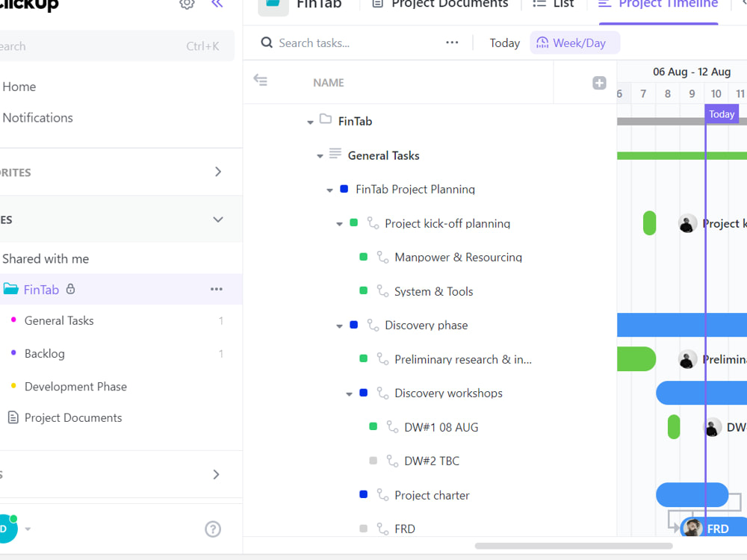
Task: Collapse Discovery workshops subtasks
Action: (349, 394)
